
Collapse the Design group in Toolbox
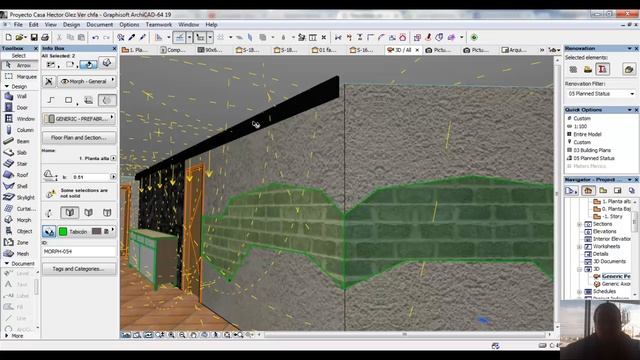coord(7,87)
